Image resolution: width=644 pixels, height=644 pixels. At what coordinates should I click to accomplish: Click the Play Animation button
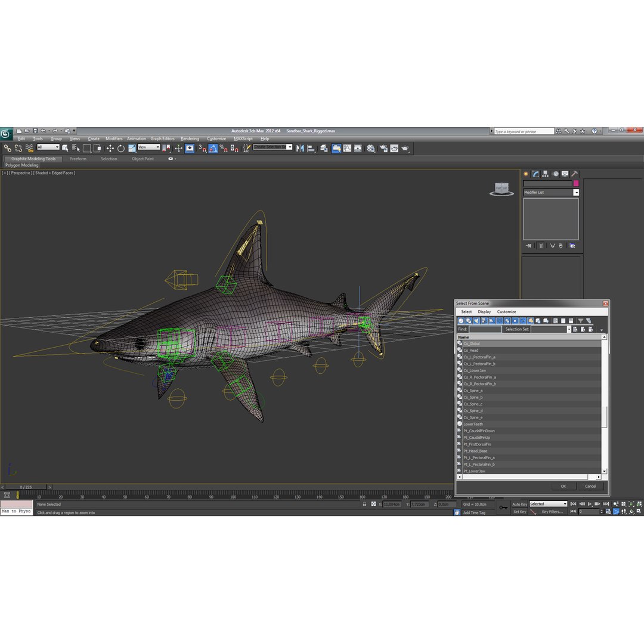[589, 503]
